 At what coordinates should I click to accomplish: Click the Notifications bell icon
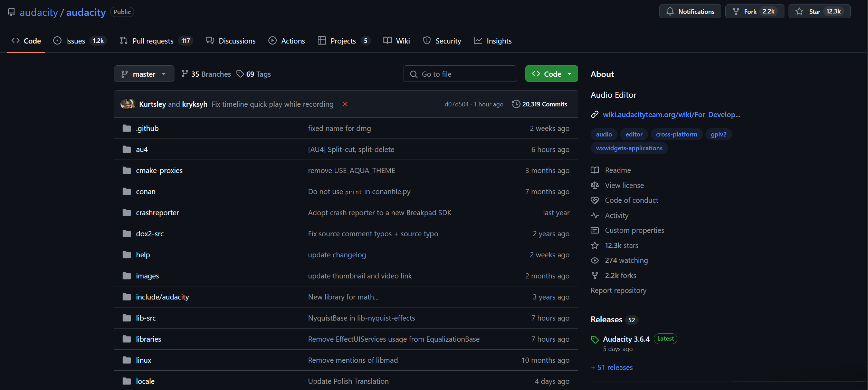pos(670,11)
